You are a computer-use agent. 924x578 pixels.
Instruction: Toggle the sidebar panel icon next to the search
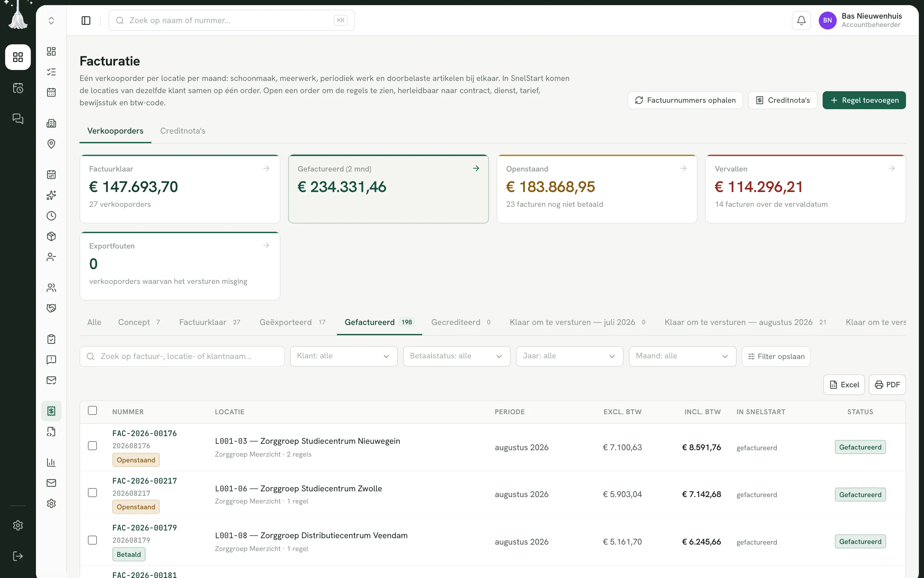coord(86,20)
